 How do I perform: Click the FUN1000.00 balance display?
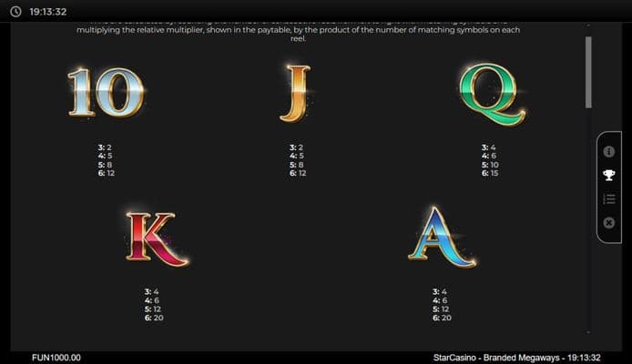(56, 358)
